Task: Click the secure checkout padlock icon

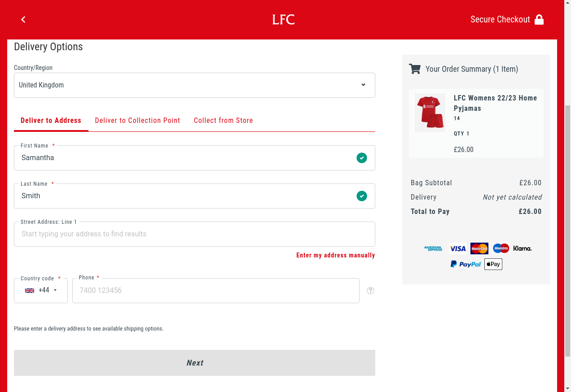Action: (539, 19)
